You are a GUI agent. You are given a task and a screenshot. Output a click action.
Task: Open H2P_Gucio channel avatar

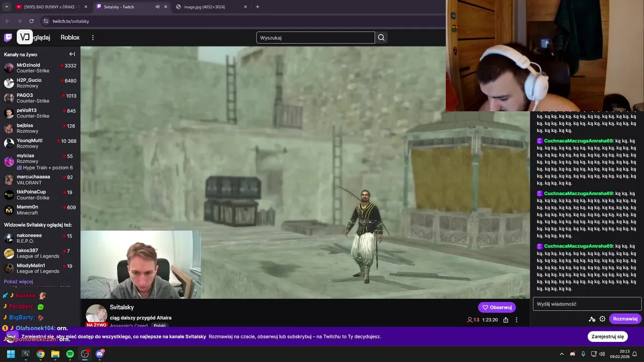pyautogui.click(x=9, y=83)
